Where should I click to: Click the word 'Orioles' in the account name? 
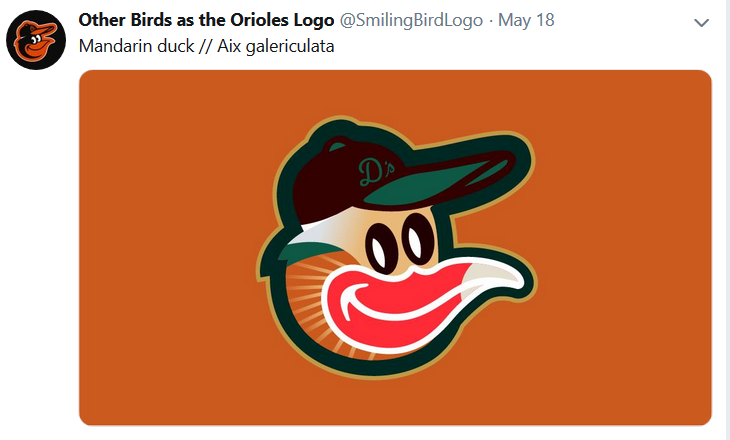(259, 20)
